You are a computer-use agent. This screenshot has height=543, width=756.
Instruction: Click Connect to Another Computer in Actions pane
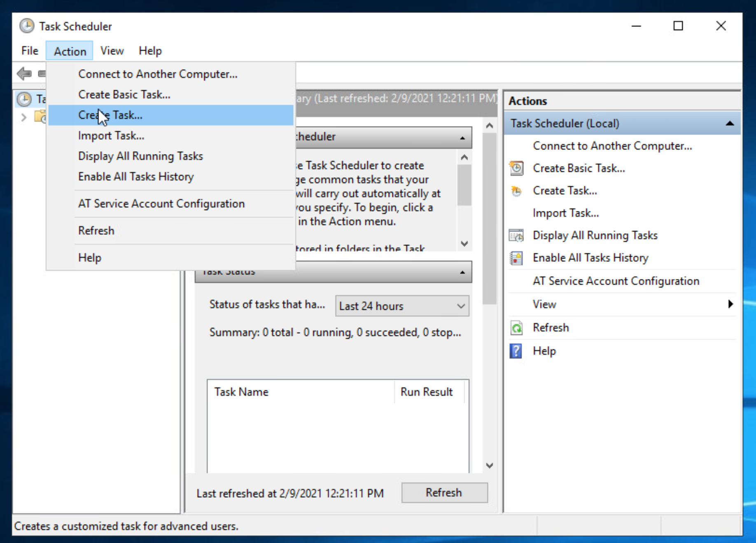click(x=612, y=146)
